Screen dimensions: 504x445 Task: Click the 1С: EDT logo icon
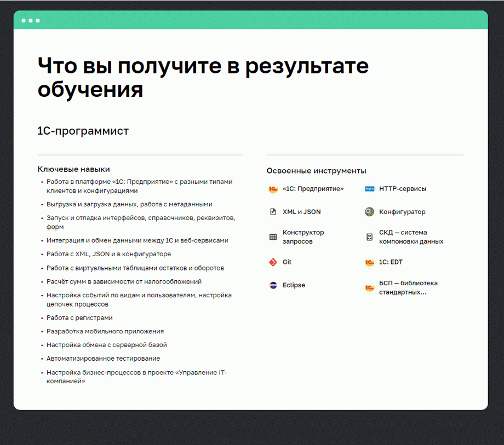(369, 262)
